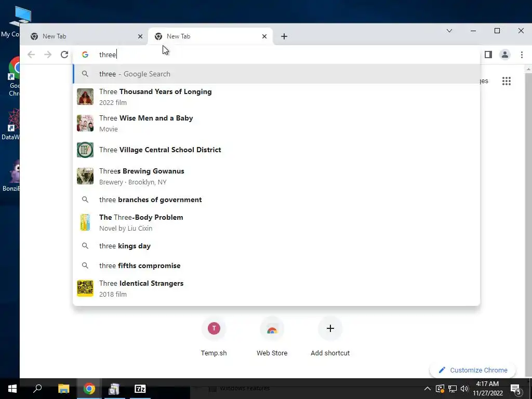Click Three Identical Strangers poster thumbnail

coord(85,288)
